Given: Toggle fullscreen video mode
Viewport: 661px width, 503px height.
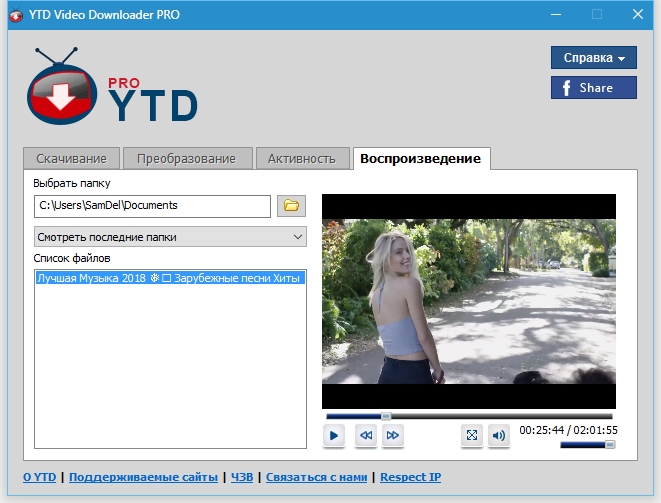Looking at the screenshot, I should (x=472, y=435).
